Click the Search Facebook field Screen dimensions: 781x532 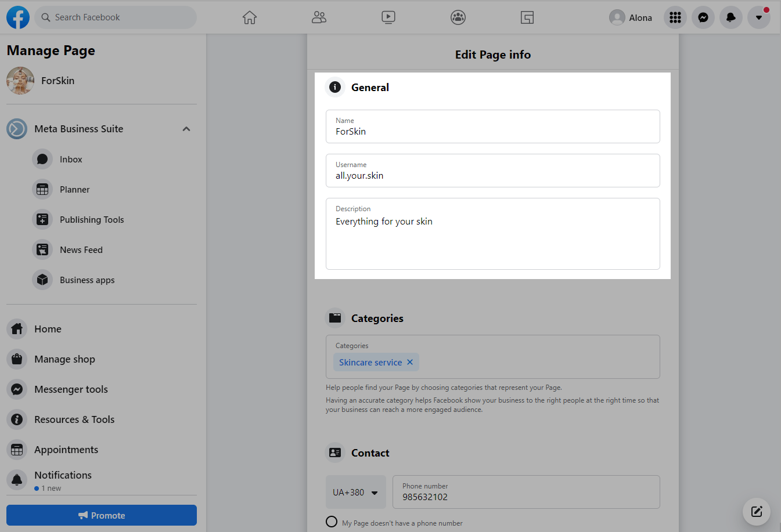click(116, 17)
